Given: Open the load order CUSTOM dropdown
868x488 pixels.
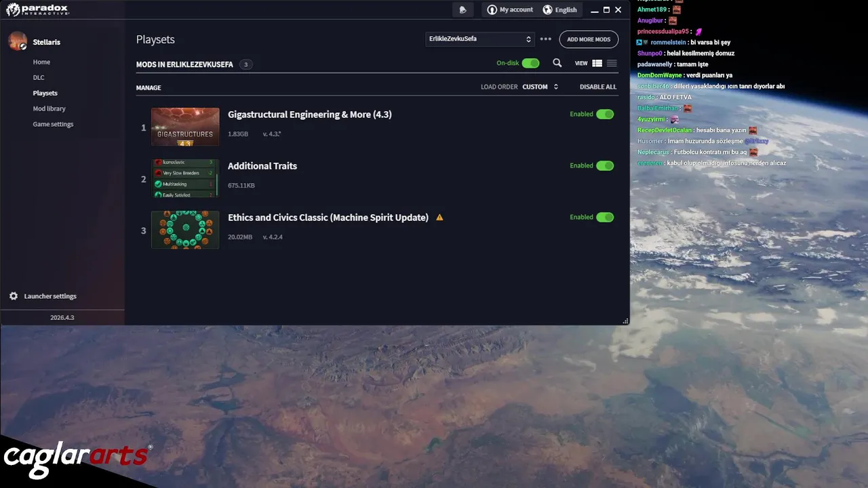Looking at the screenshot, I should pos(540,87).
